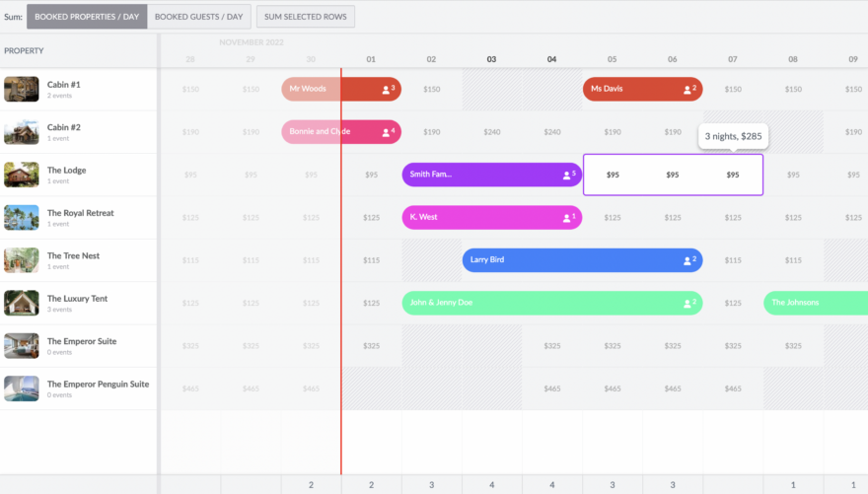Viewport: 868px width, 494px height.
Task: Click the $325 cell for Emperor Suite on 04
Action: [551, 346]
